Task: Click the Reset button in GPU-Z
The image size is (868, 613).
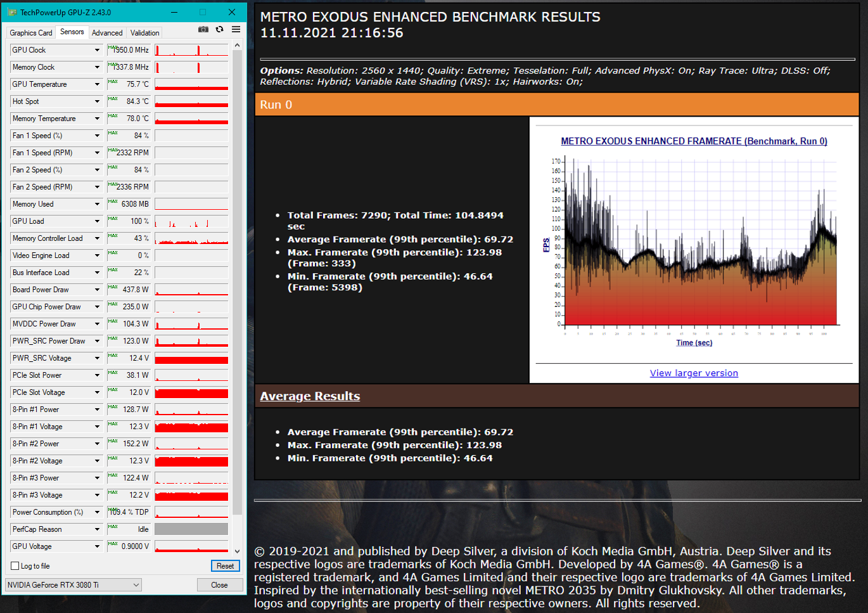Action: tap(225, 566)
